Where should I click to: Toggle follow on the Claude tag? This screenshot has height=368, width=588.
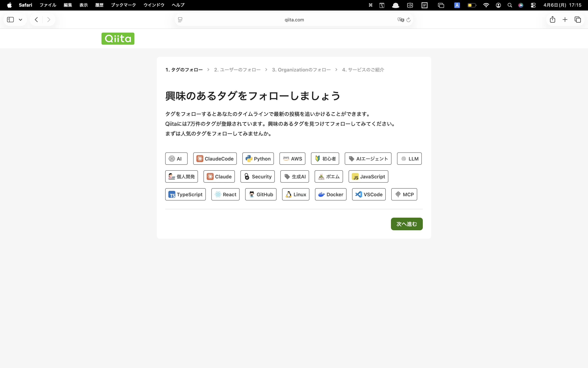point(219,176)
